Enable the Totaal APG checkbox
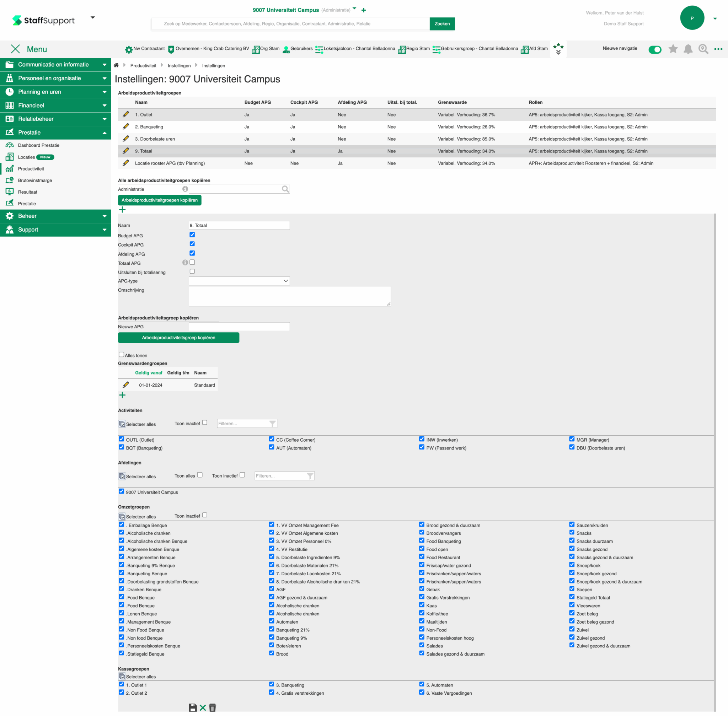728x716 pixels. (192, 262)
